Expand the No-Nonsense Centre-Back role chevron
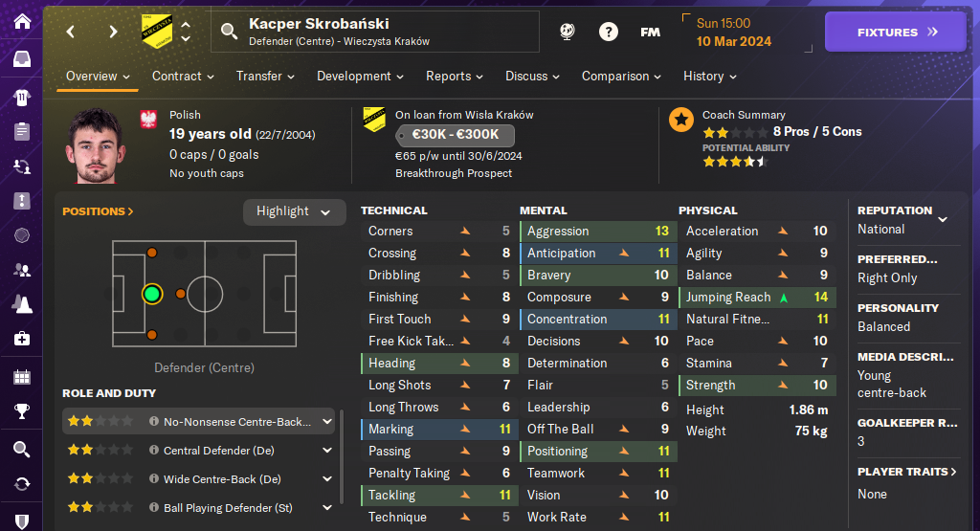980x531 pixels. point(327,421)
